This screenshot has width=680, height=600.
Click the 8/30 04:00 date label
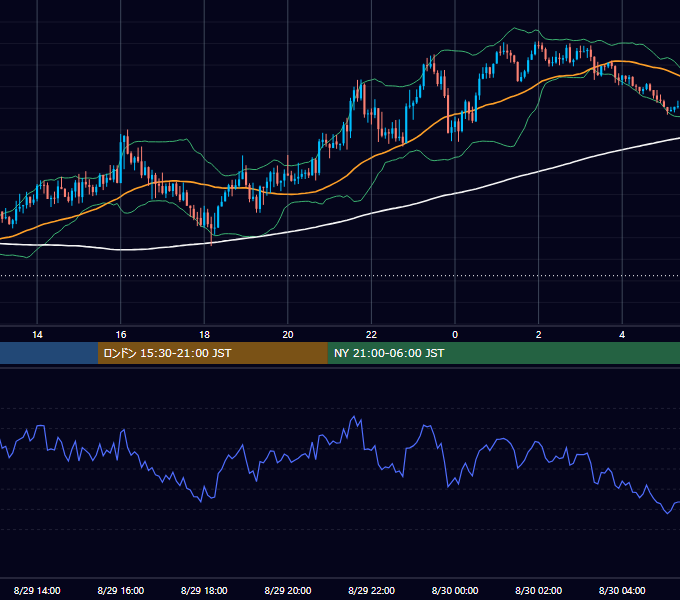[622, 590]
